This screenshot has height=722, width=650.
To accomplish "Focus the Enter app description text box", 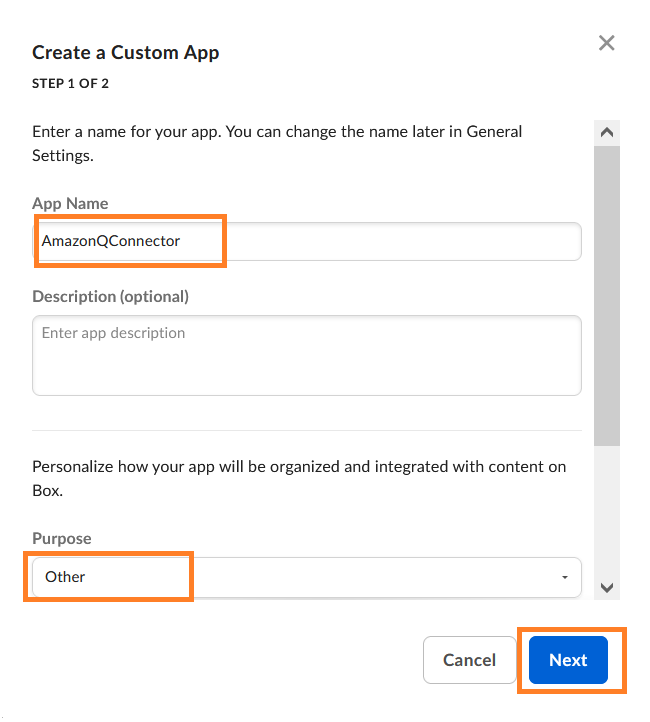I will click(x=306, y=355).
